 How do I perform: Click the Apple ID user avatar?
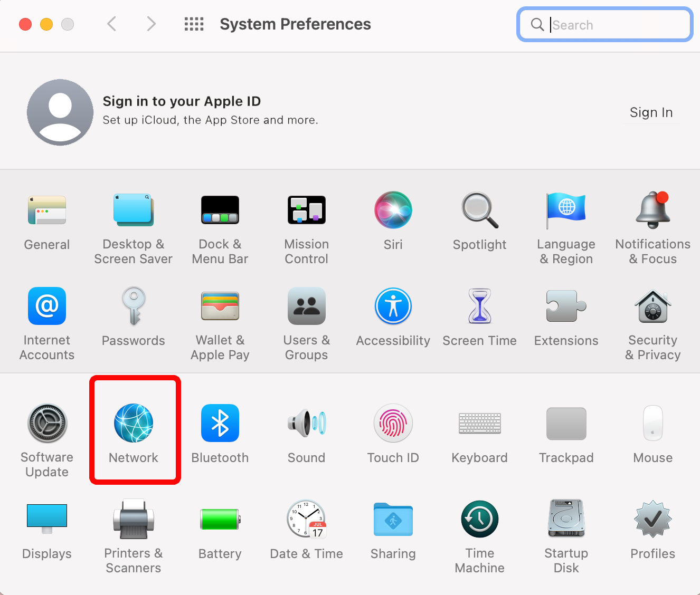(60, 112)
